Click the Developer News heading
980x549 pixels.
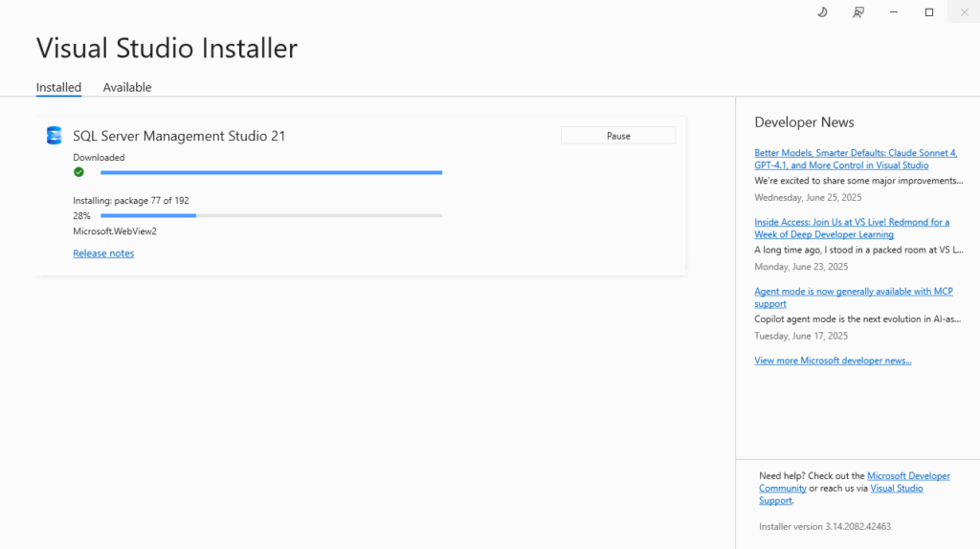804,122
